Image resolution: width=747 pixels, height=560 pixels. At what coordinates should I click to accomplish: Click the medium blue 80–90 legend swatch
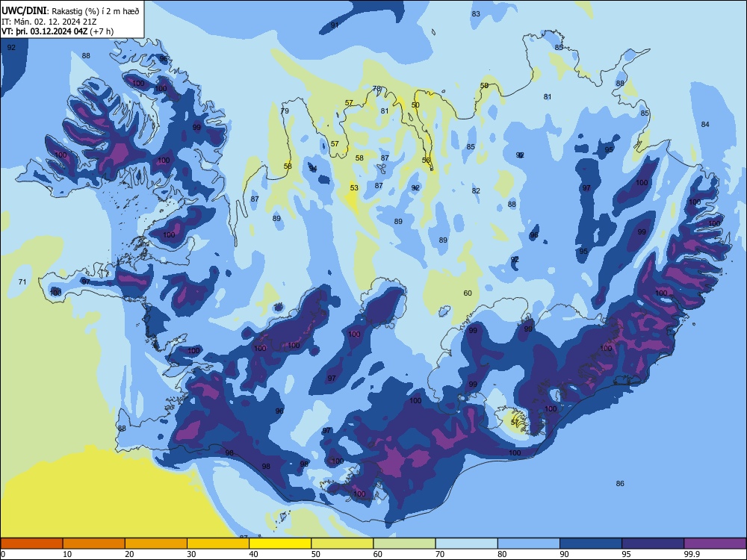point(529,544)
